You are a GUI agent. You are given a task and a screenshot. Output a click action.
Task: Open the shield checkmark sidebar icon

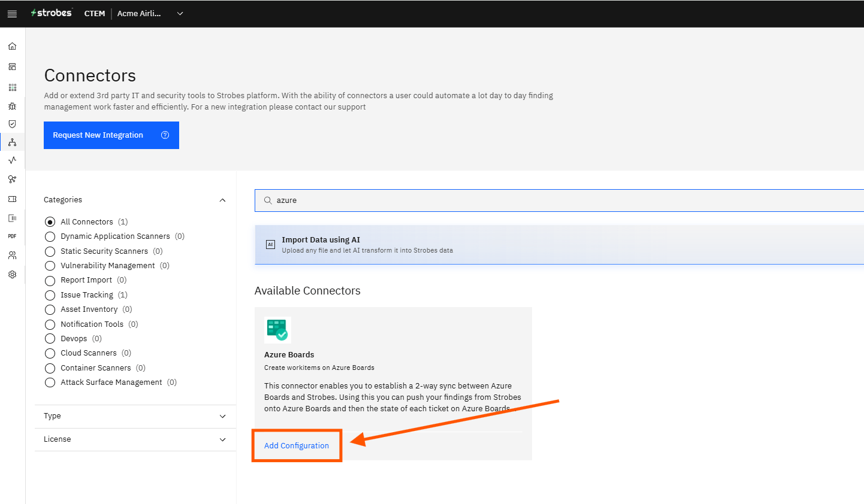pos(12,124)
